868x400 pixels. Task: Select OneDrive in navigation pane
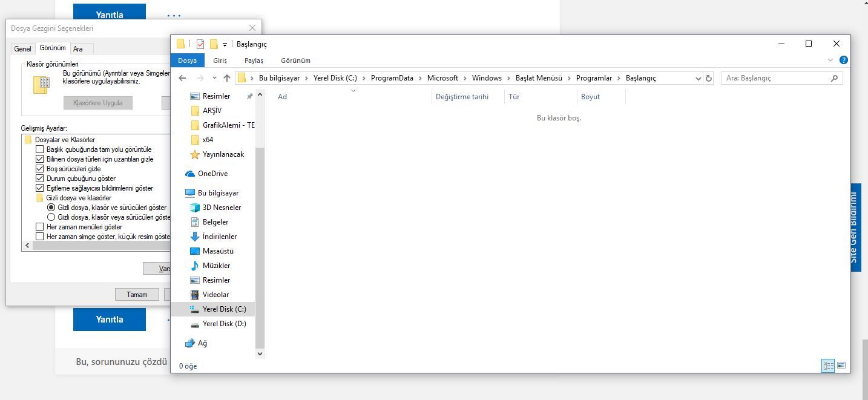212,174
